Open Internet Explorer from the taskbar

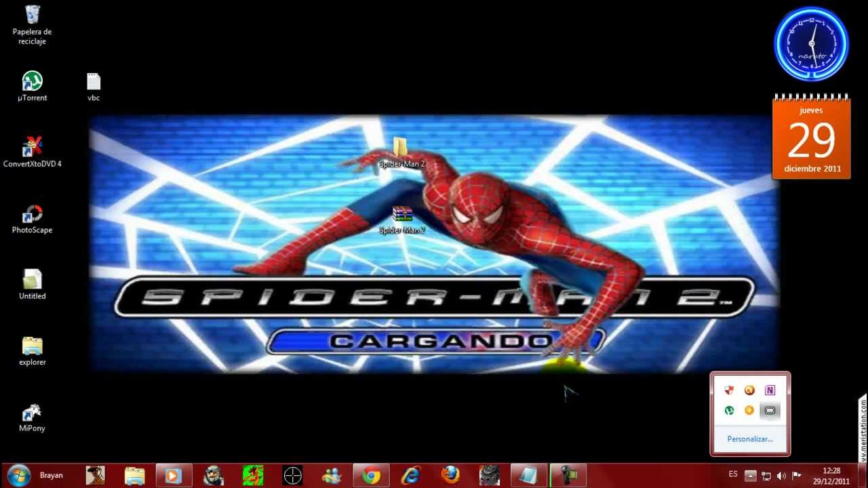click(410, 475)
